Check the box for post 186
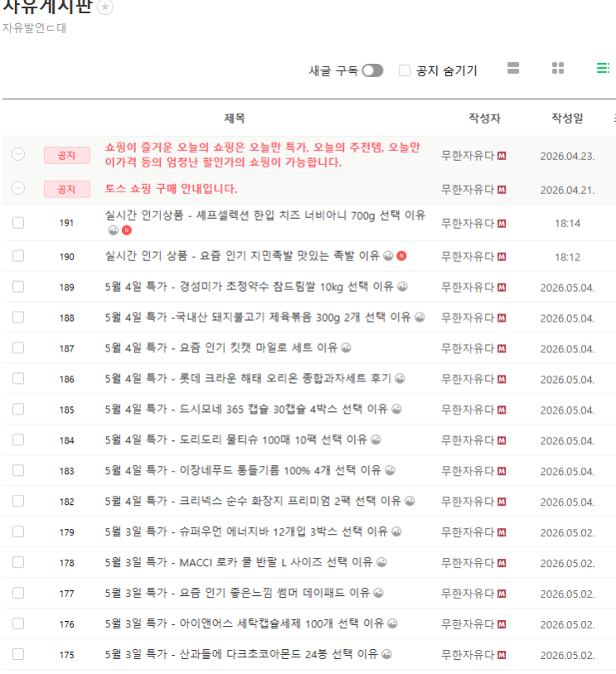 [18, 379]
